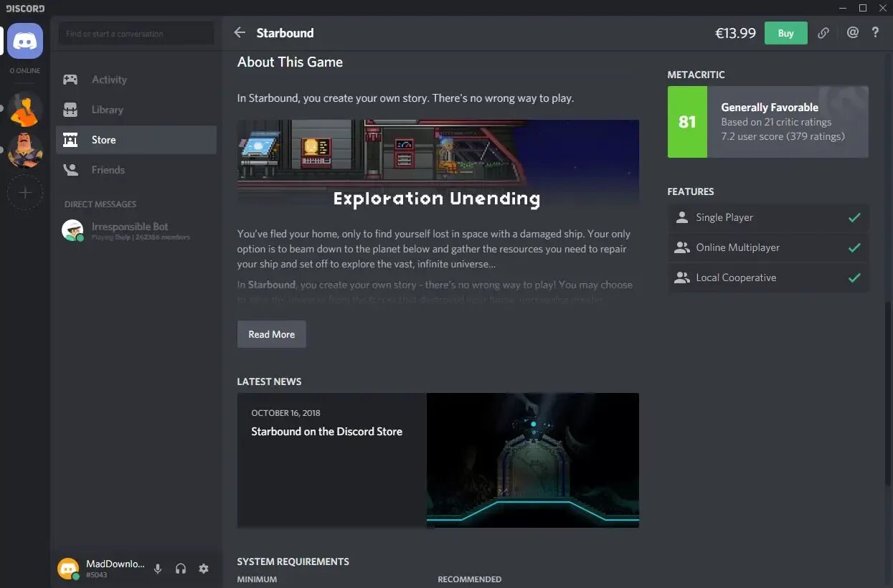This screenshot has width=893, height=588.
Task: Click the €13.99 price text
Action: (x=735, y=33)
